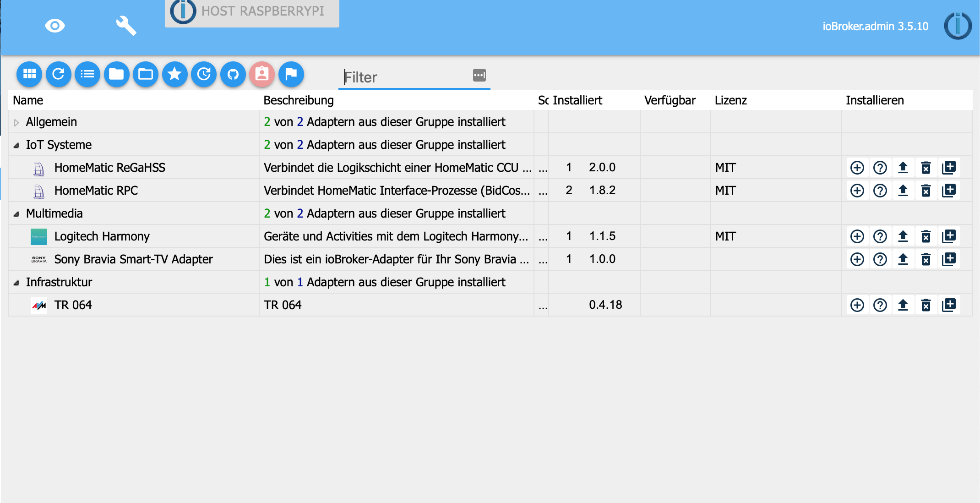
Task: Expand the Allgemein group
Action: click(x=16, y=122)
